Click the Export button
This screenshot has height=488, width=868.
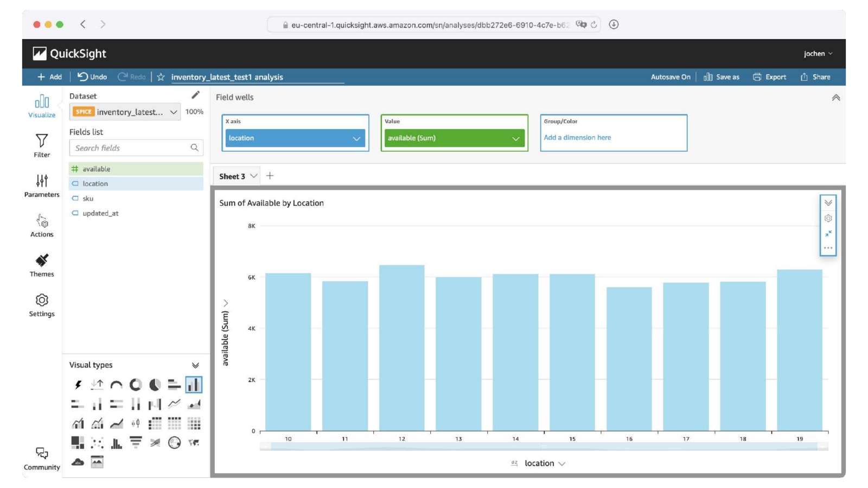(769, 77)
